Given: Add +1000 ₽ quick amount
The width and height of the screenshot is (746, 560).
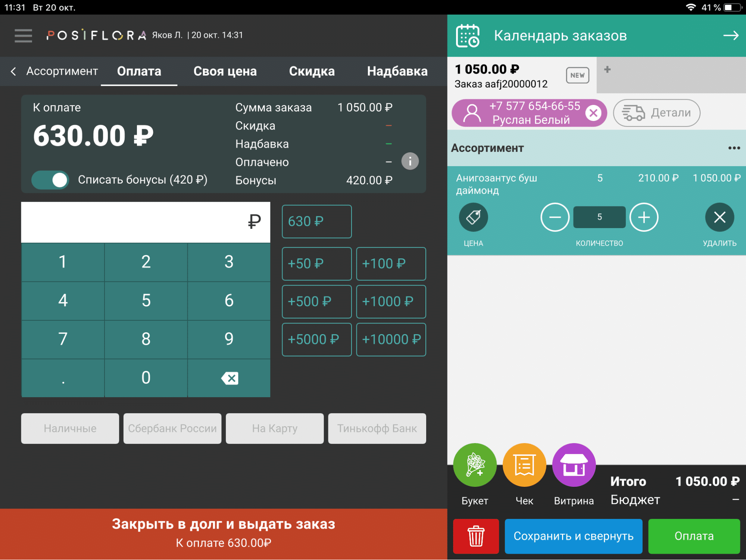Looking at the screenshot, I should (391, 302).
